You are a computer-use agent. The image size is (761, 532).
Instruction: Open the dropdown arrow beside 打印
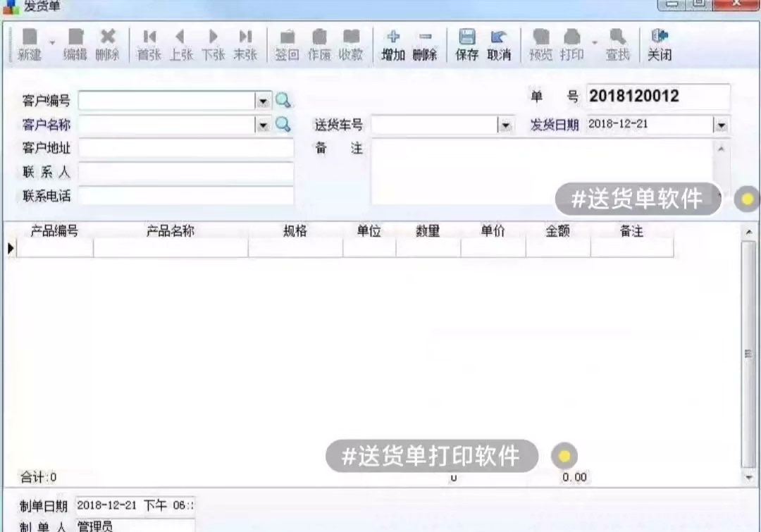point(595,43)
